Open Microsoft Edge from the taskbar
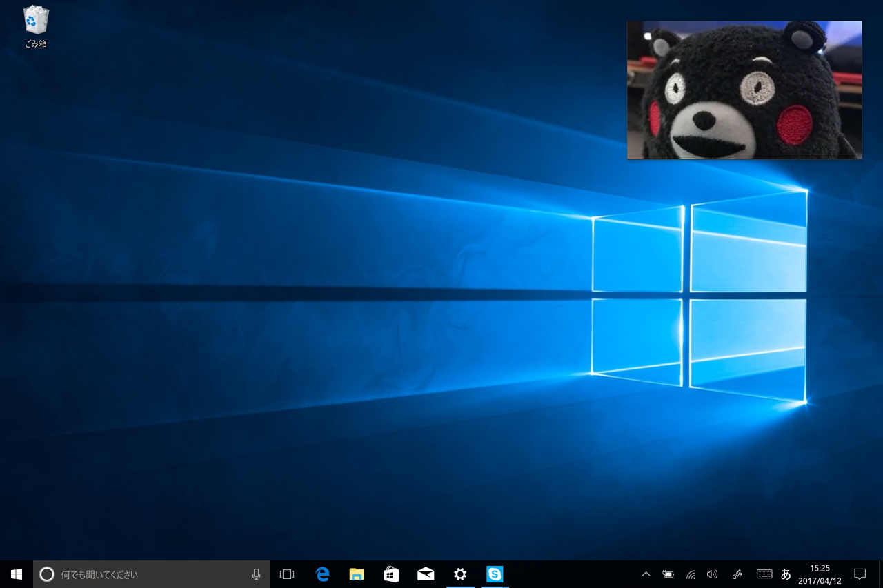Viewport: 883px width, 588px height. click(321, 574)
